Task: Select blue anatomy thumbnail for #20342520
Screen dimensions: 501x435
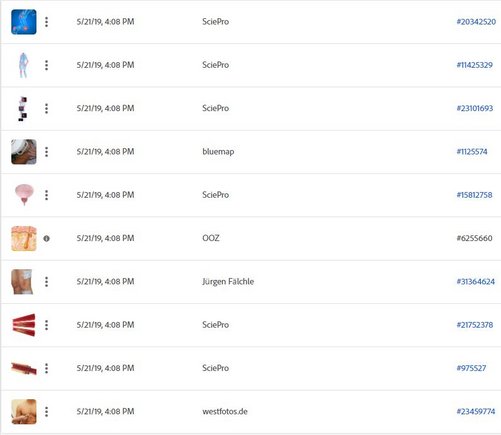Action: point(24,22)
